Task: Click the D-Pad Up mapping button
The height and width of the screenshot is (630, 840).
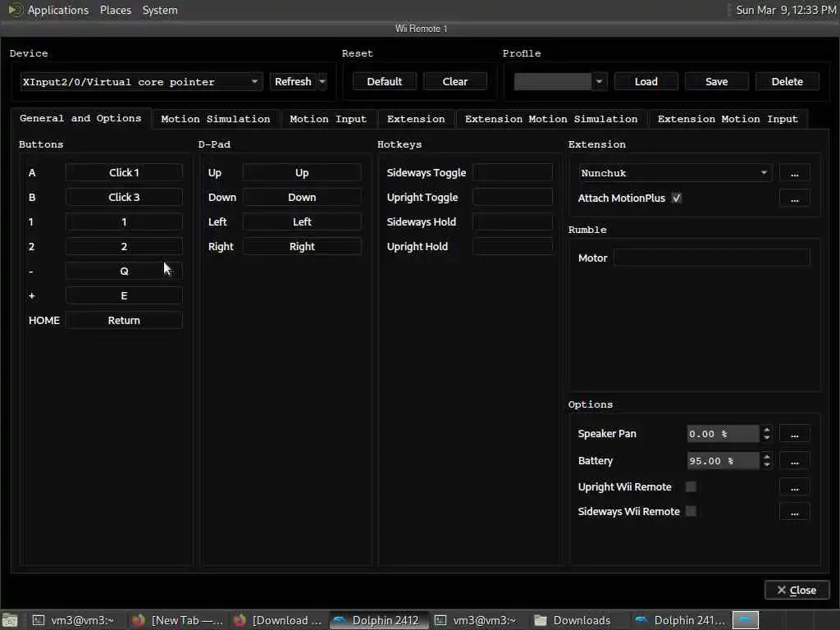Action: click(302, 172)
